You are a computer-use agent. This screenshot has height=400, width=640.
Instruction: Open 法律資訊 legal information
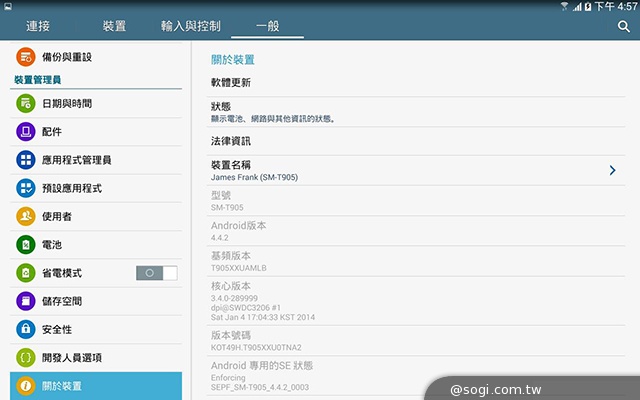[x=416, y=141]
